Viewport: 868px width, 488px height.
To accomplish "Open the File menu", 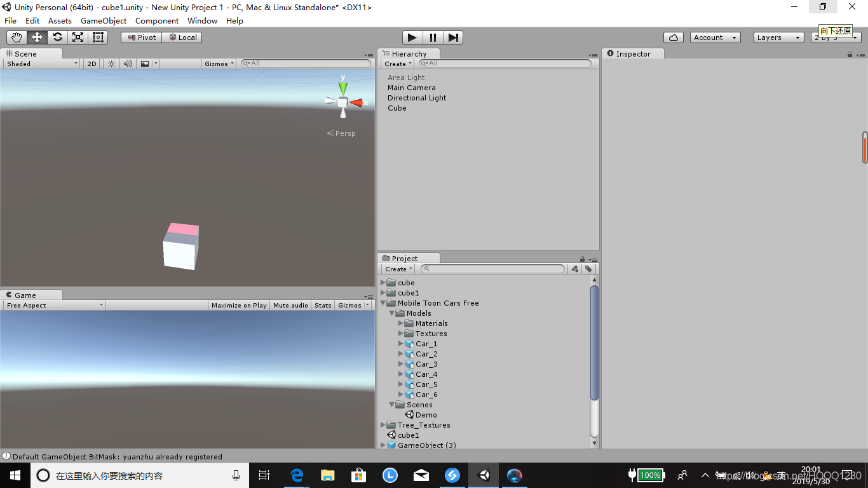I will tap(11, 21).
